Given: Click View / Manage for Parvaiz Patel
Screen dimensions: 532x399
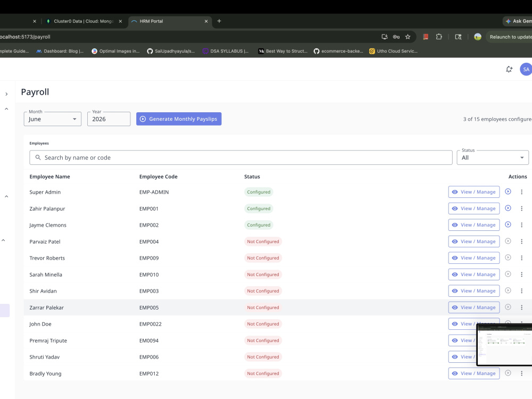Looking at the screenshot, I should coord(473,241).
